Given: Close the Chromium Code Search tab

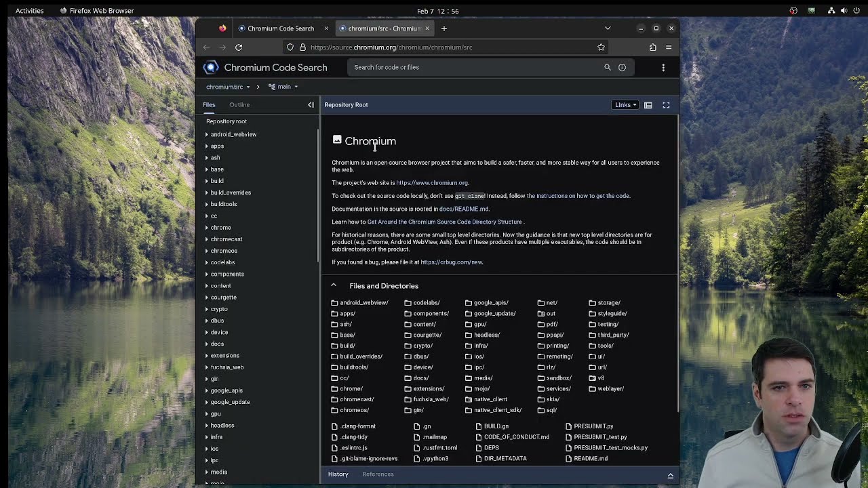Looking at the screenshot, I should tap(326, 28).
